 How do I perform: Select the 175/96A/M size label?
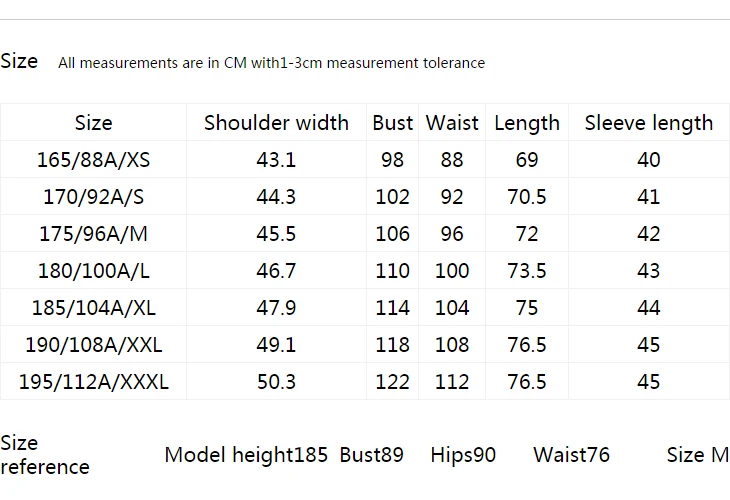point(94,234)
